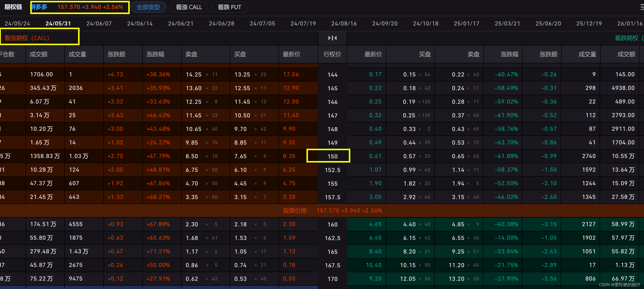
Task: Select strike price 150
Action: (x=333, y=156)
